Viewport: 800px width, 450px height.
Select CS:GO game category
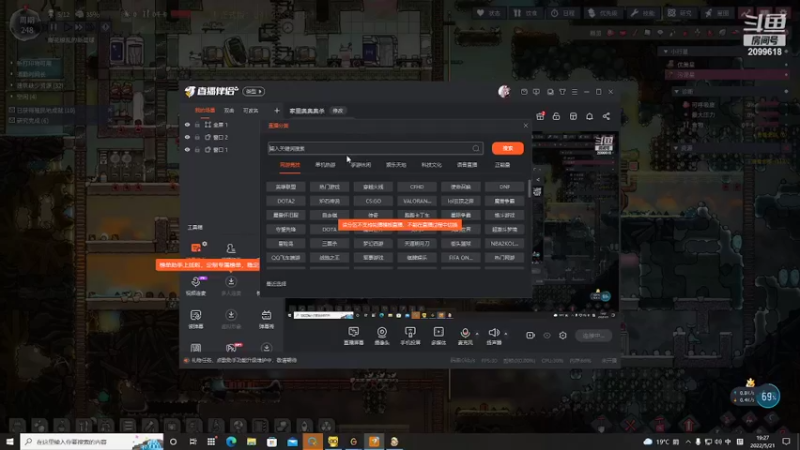point(373,201)
